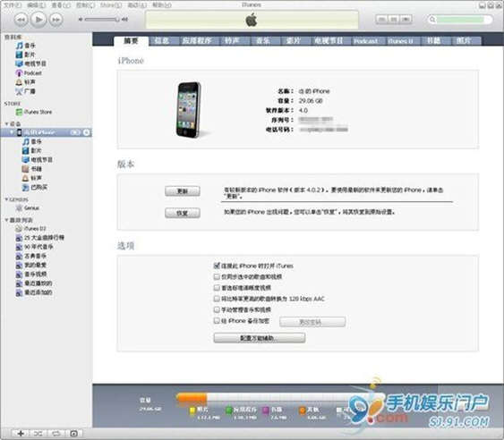Eject the iPhone device
The image size is (504, 440).
[x=87, y=132]
